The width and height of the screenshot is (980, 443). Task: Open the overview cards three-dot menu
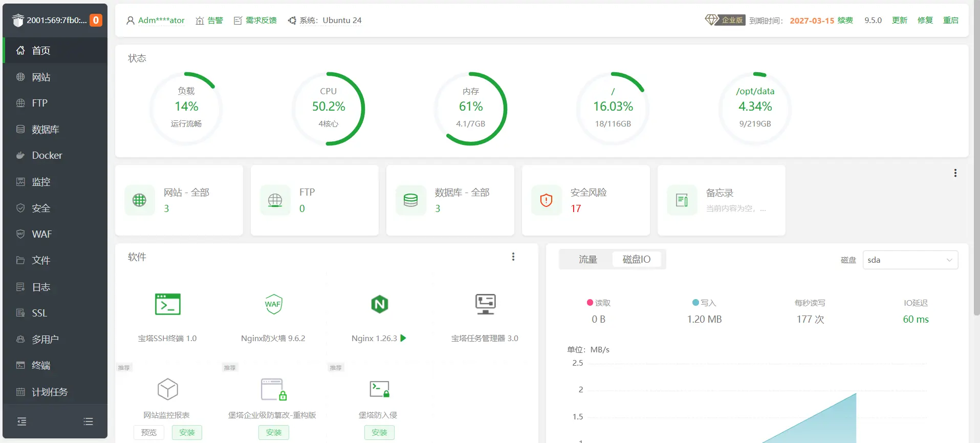[955, 173]
